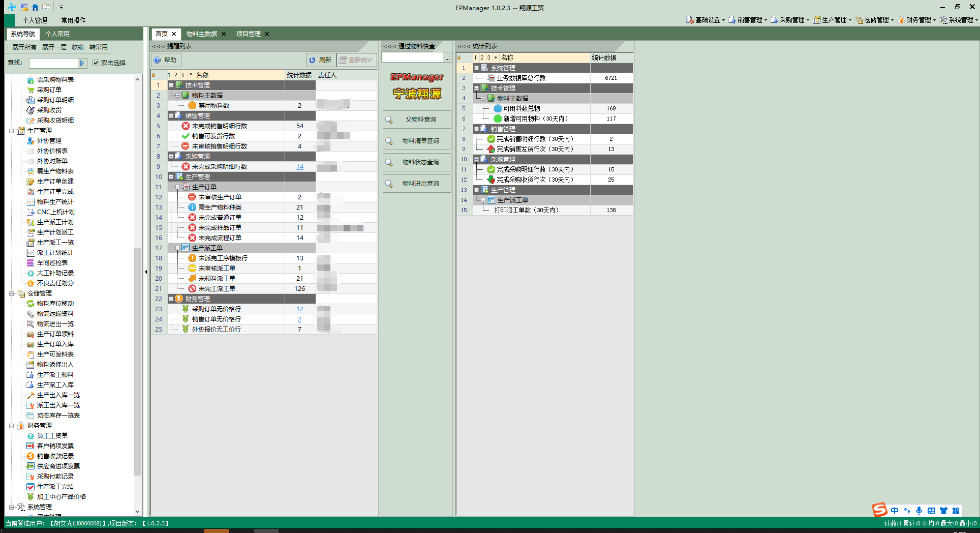Click the 父物料查询 magnifier button
Viewport: 980px width, 533px height.
pyautogui.click(x=417, y=120)
